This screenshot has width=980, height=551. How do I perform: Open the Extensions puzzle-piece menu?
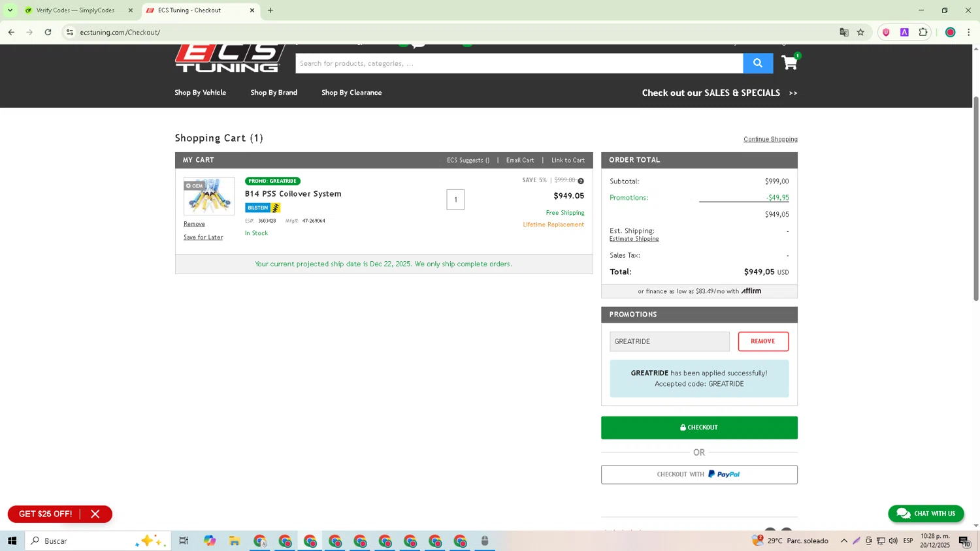(923, 32)
